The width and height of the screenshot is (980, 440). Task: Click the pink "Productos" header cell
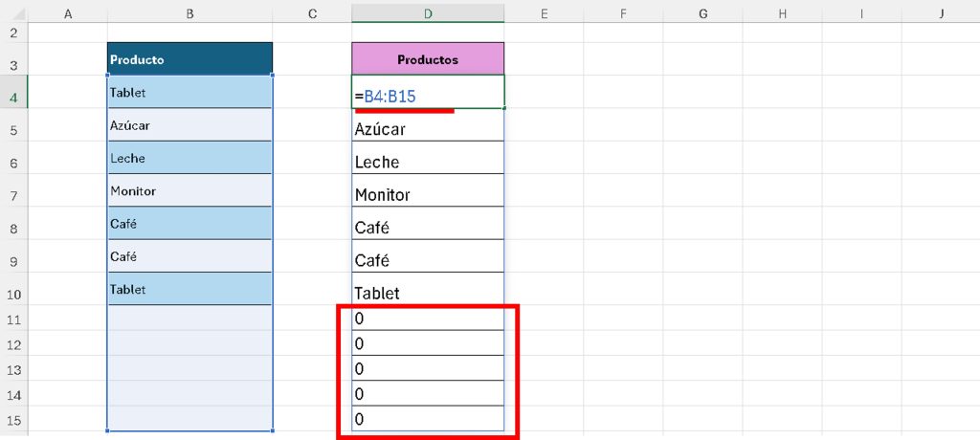(x=428, y=59)
